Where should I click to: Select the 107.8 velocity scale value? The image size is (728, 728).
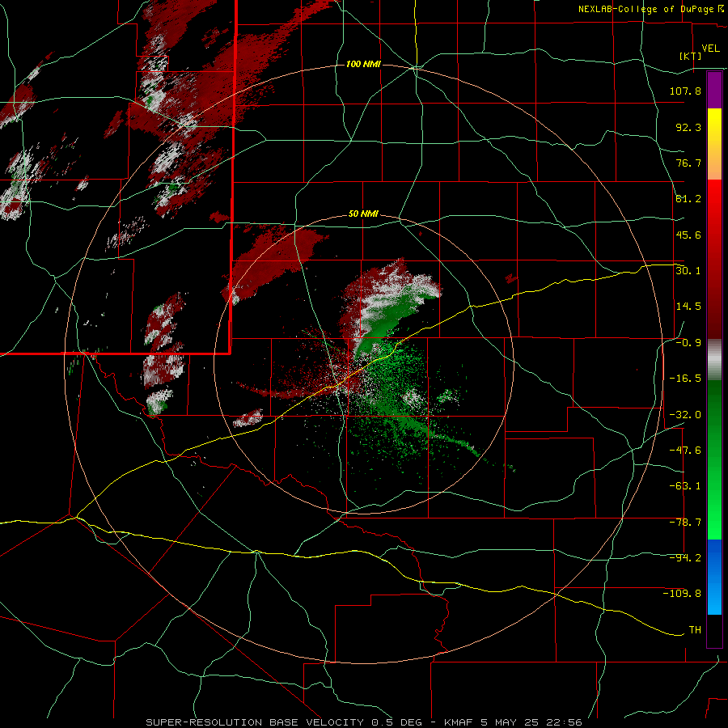pos(685,91)
